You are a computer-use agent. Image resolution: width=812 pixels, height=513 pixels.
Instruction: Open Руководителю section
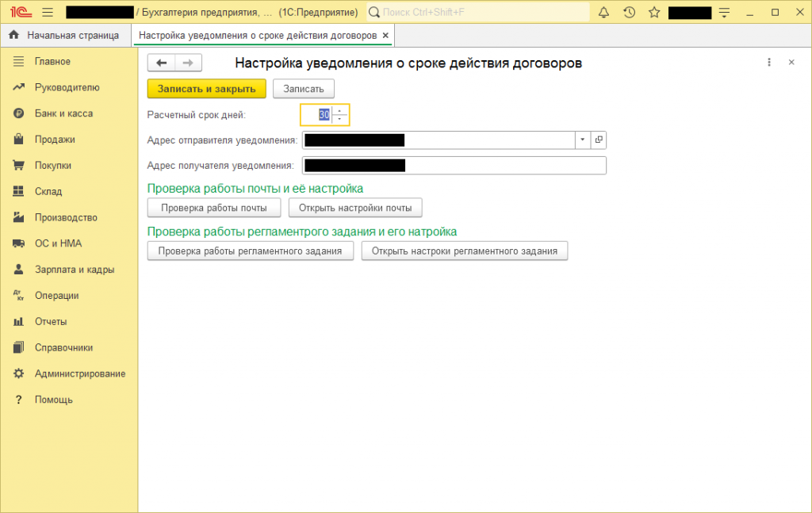67,87
